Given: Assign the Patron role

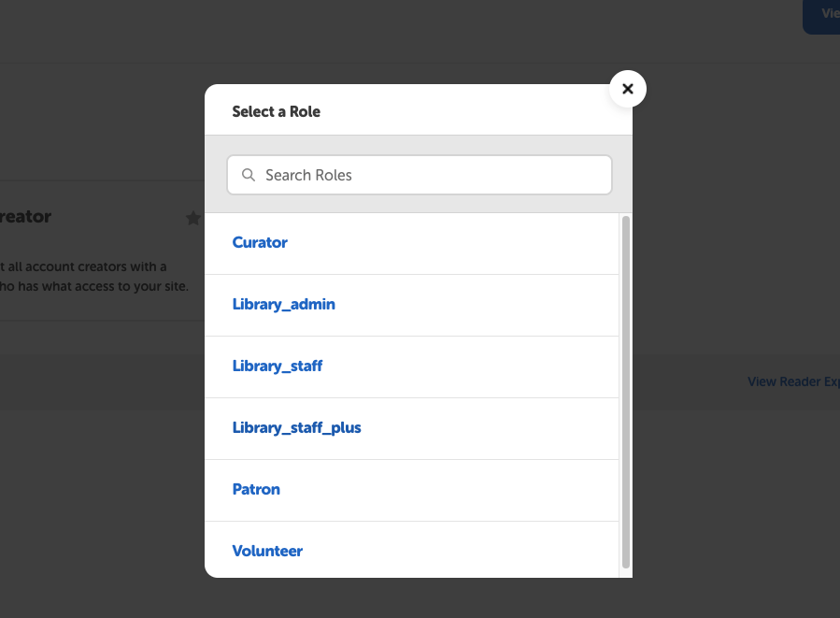Looking at the screenshot, I should [x=256, y=489].
